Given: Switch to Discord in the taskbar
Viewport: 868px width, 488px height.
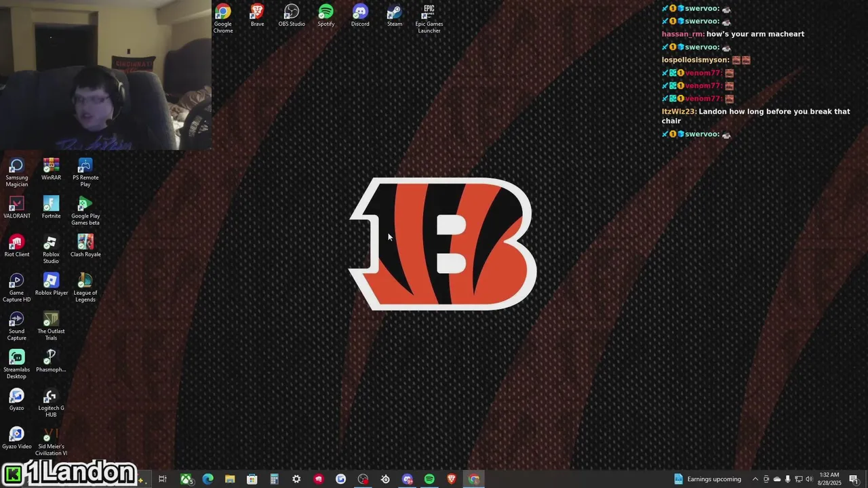Looking at the screenshot, I should pos(408,479).
